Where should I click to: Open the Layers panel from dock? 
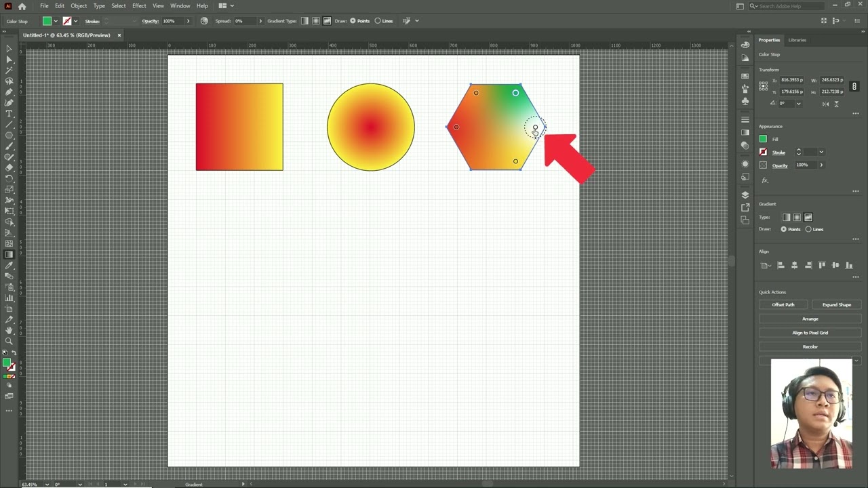(745, 195)
